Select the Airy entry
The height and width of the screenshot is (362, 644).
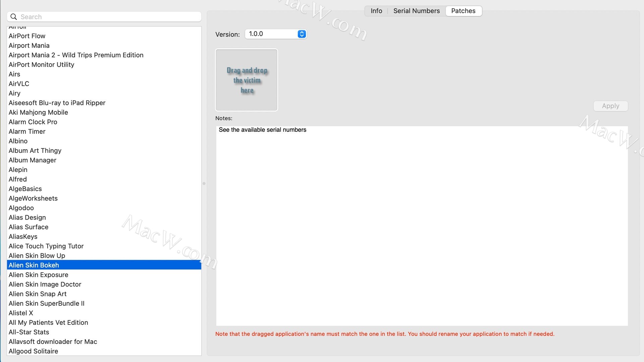point(104,93)
